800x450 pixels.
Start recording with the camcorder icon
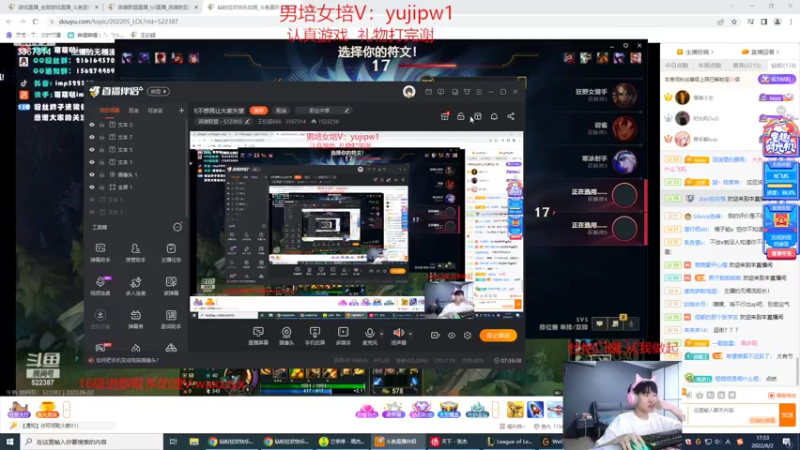(435, 335)
